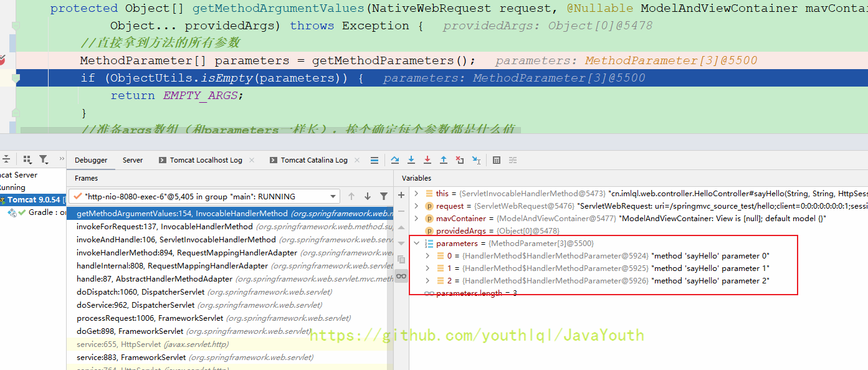Collapse the parameters variable node
Screen dimensions: 868x370
pyautogui.click(x=417, y=244)
